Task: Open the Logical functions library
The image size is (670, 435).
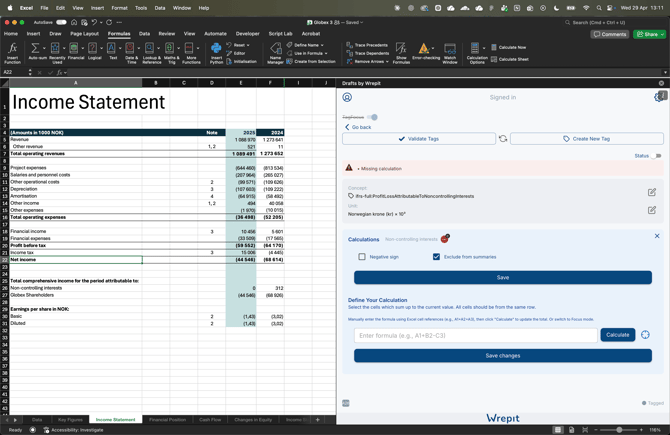Action: tap(94, 51)
